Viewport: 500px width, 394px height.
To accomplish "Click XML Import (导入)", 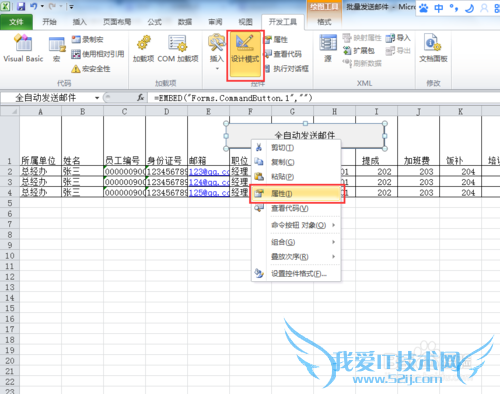I will (x=398, y=38).
